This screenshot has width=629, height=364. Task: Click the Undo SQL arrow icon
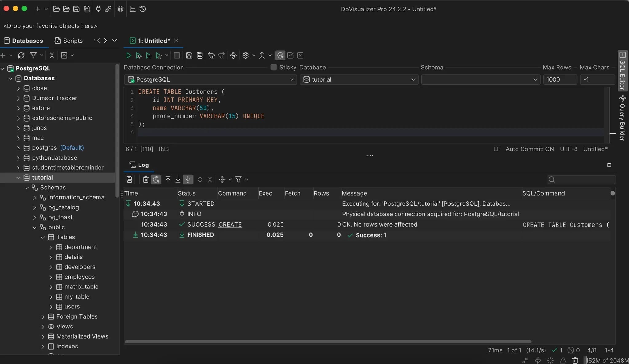211,56
